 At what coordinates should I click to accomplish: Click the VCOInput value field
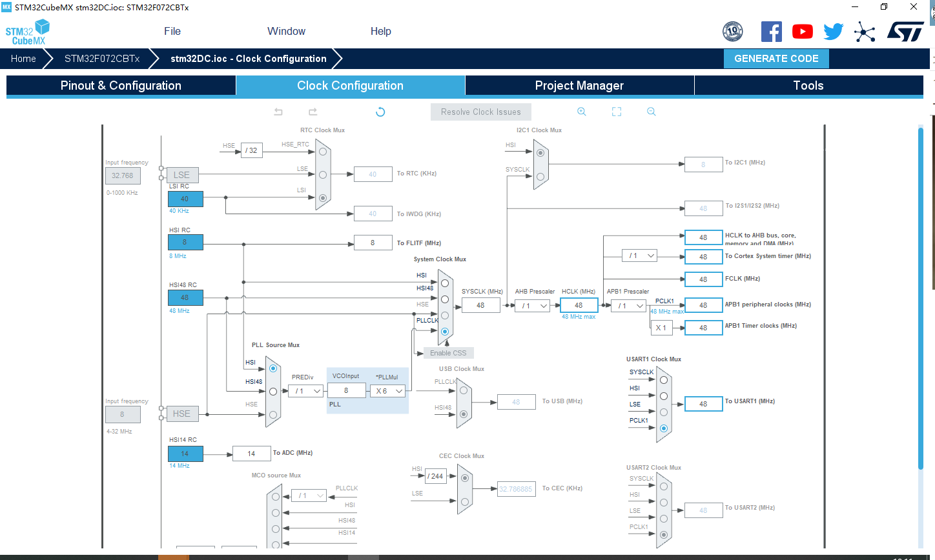346,390
